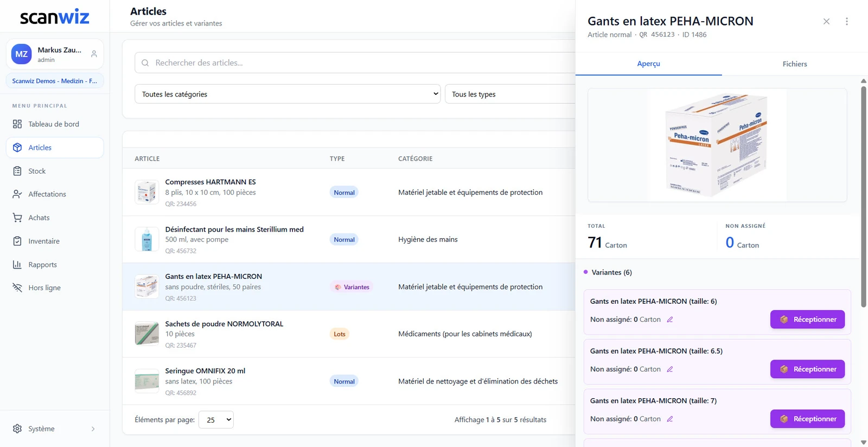Click the MZ avatar badge
Screen dimensions: 868x447
22,54
